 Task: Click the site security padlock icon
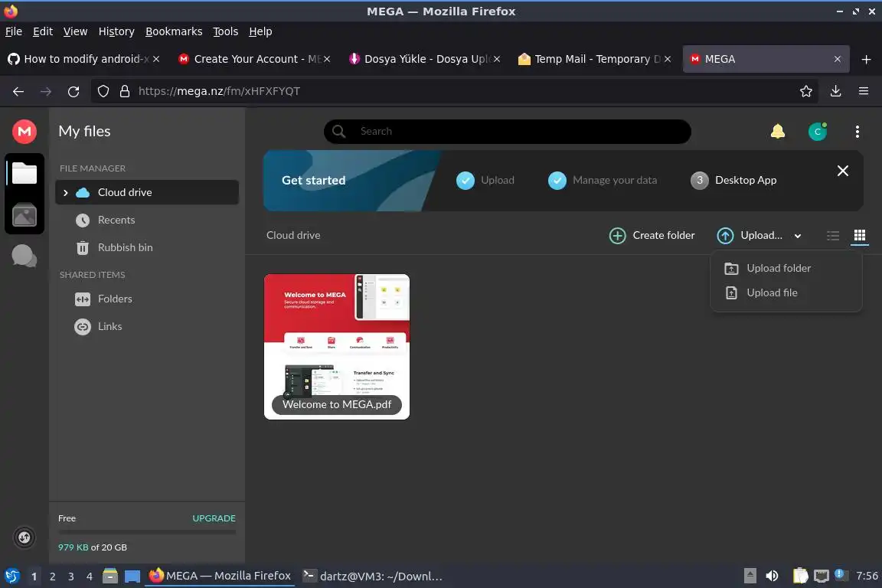pos(124,91)
